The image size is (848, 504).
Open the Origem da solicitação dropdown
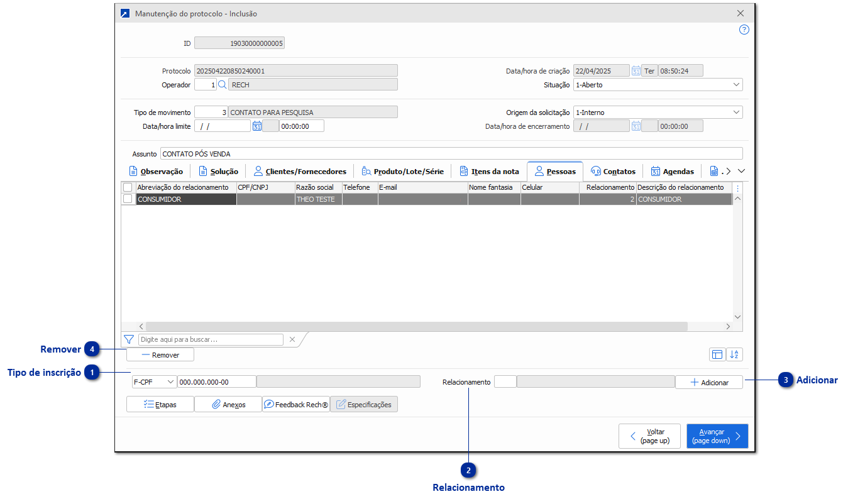tap(737, 112)
